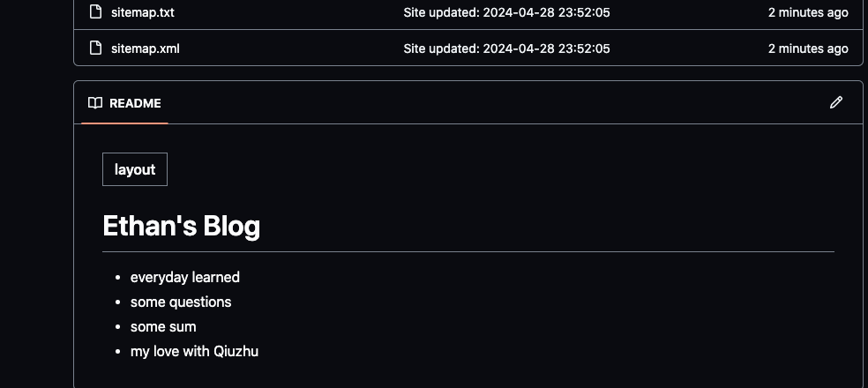Click the sitemap.txt '2 minutes ago' timestamp

click(x=808, y=12)
